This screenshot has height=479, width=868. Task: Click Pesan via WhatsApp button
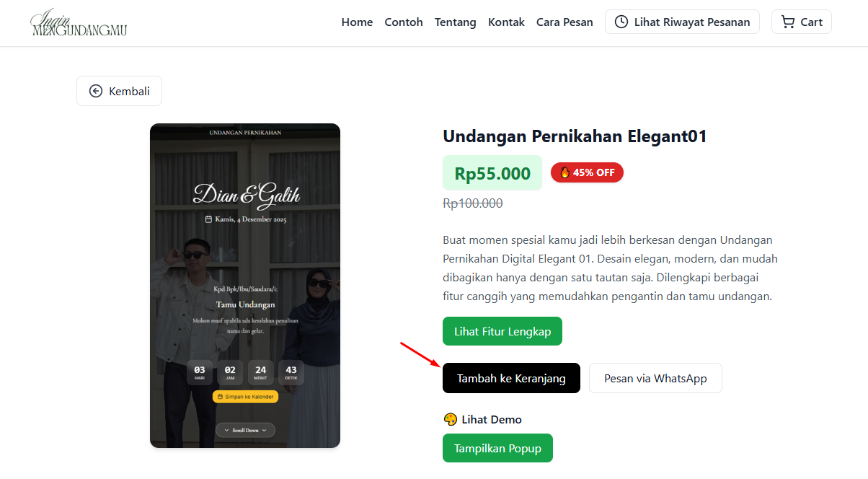point(655,378)
